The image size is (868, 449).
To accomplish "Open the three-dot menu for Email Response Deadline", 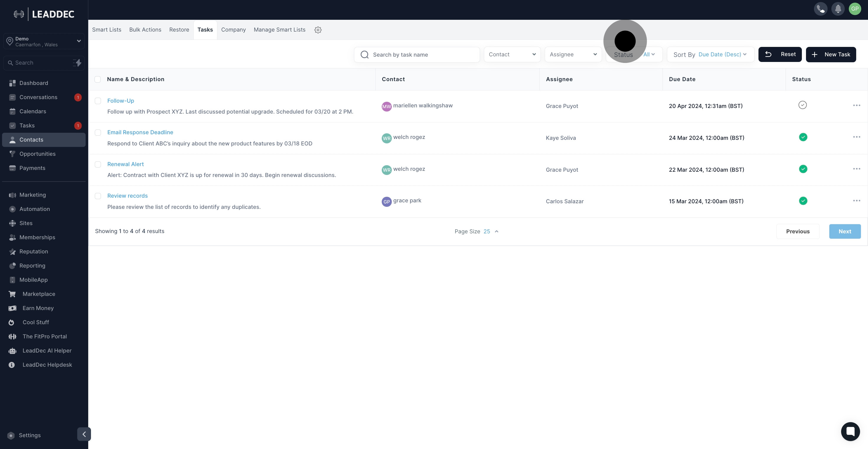I will click(856, 137).
